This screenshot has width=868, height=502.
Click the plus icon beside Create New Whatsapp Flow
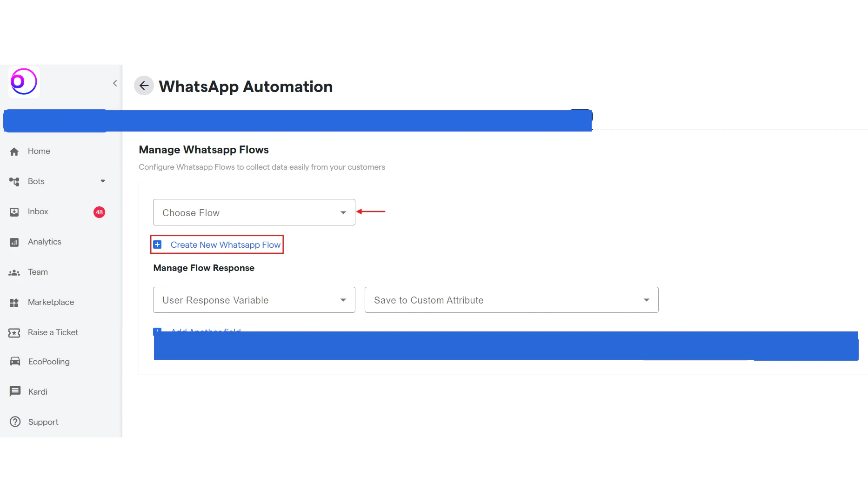(158, 244)
